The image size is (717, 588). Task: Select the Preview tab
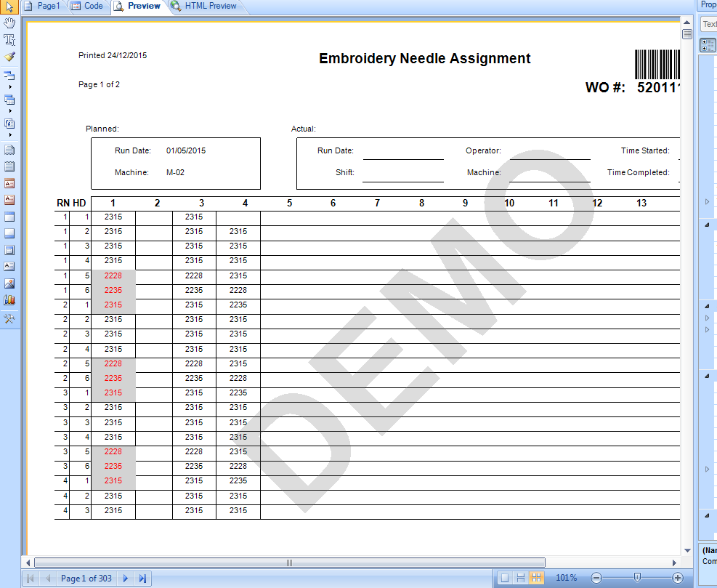point(138,6)
